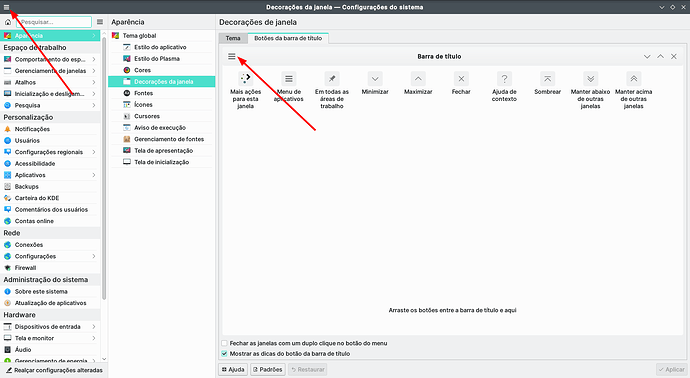The image size is (690, 378).
Task: Open Cores page
Action: tap(161, 70)
